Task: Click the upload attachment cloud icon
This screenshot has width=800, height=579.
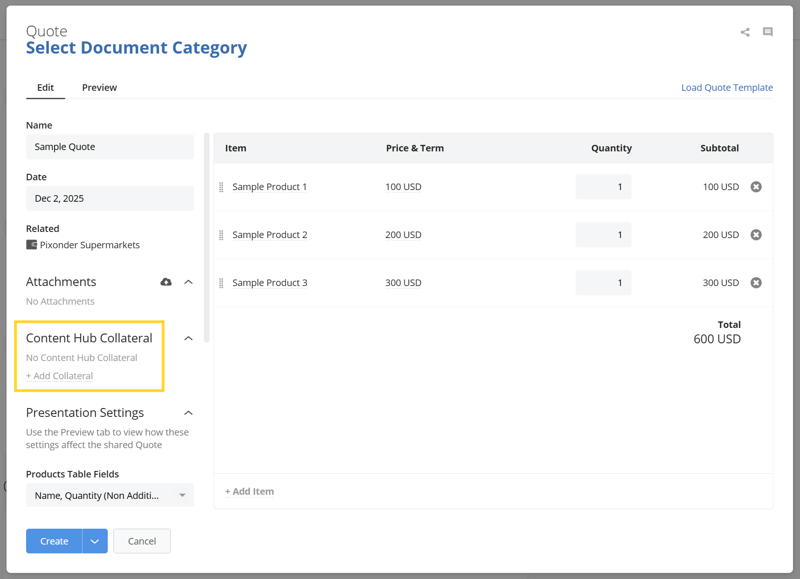Action: (x=166, y=282)
